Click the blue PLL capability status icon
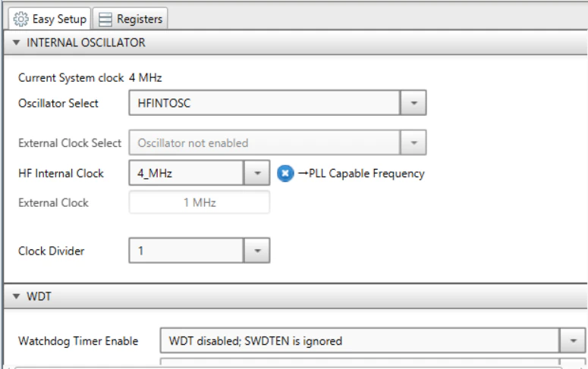The width and height of the screenshot is (588, 369). coord(285,173)
